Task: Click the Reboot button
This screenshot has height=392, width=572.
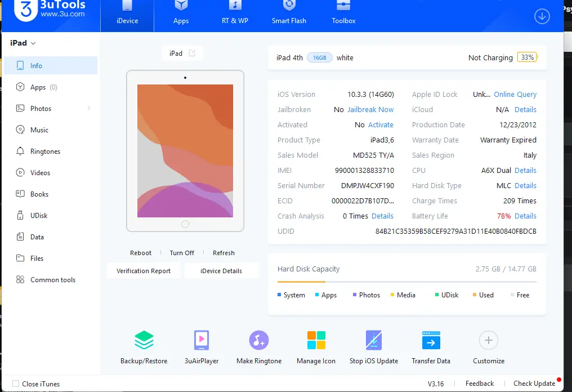Action: tap(140, 253)
